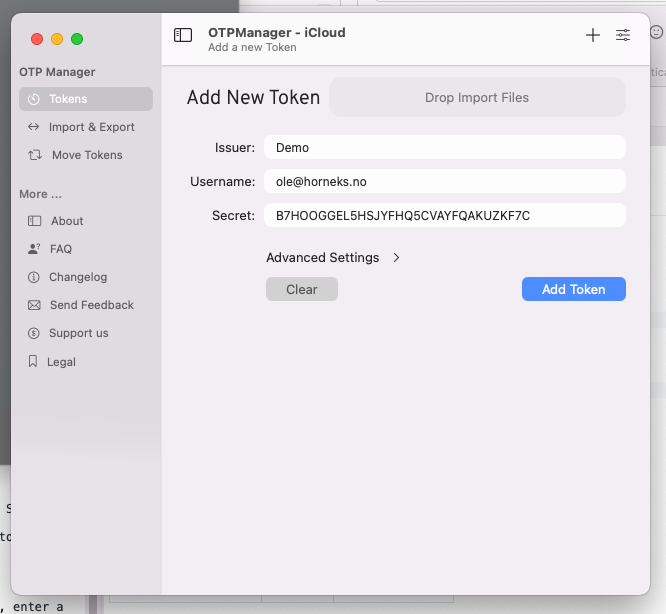666x614 pixels.
Task: Click the Add New Token heading
Action: (x=253, y=97)
